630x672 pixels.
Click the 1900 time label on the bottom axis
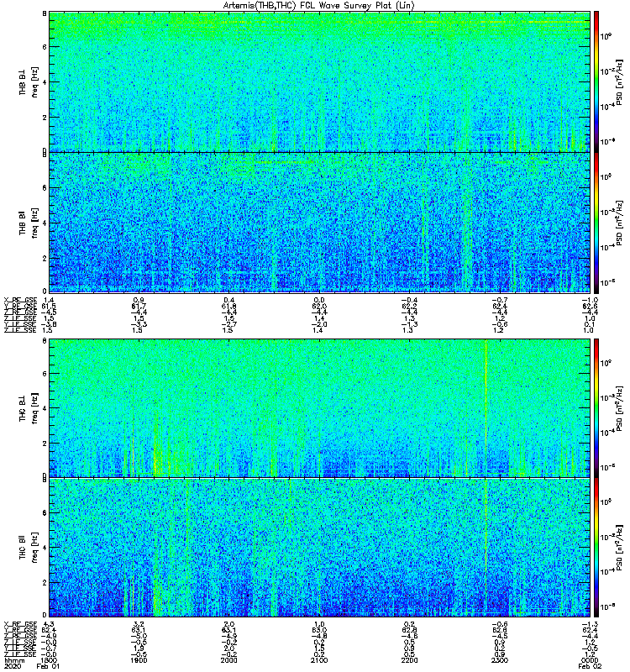(x=139, y=660)
